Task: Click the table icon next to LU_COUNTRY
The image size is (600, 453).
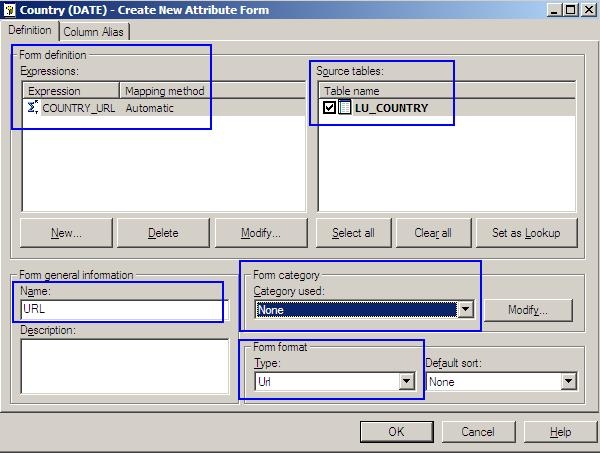Action: (344, 108)
